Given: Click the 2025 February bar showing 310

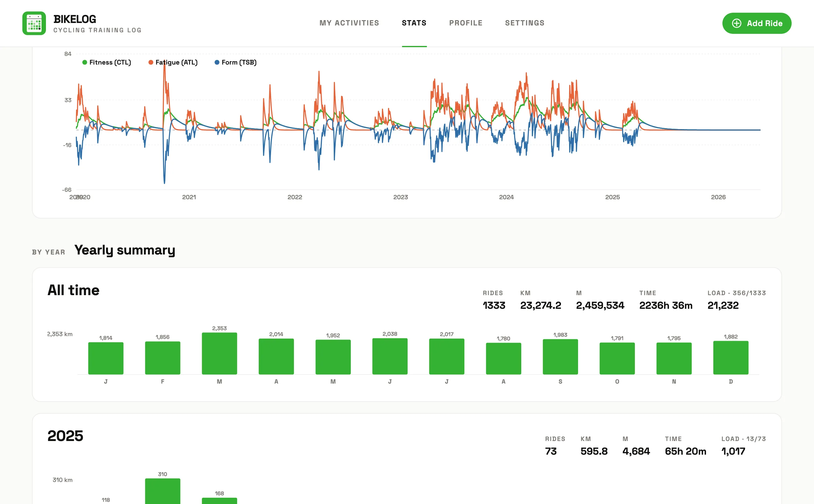Looking at the screenshot, I should [x=163, y=491].
